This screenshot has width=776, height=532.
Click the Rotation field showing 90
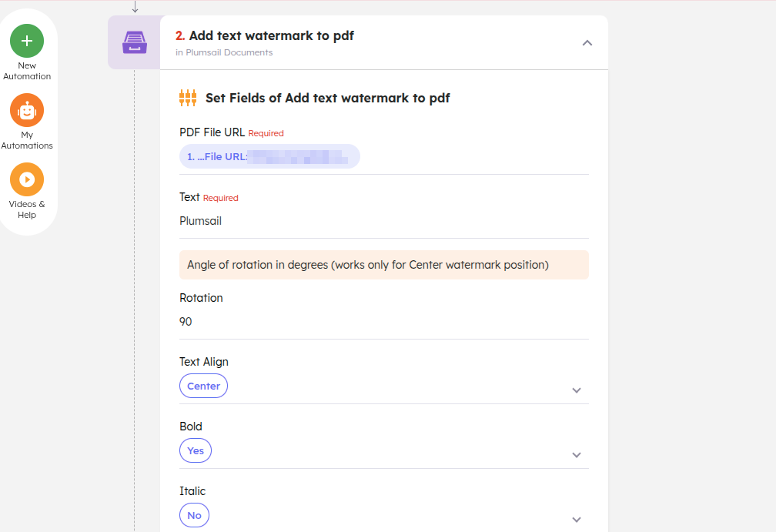click(x=383, y=321)
